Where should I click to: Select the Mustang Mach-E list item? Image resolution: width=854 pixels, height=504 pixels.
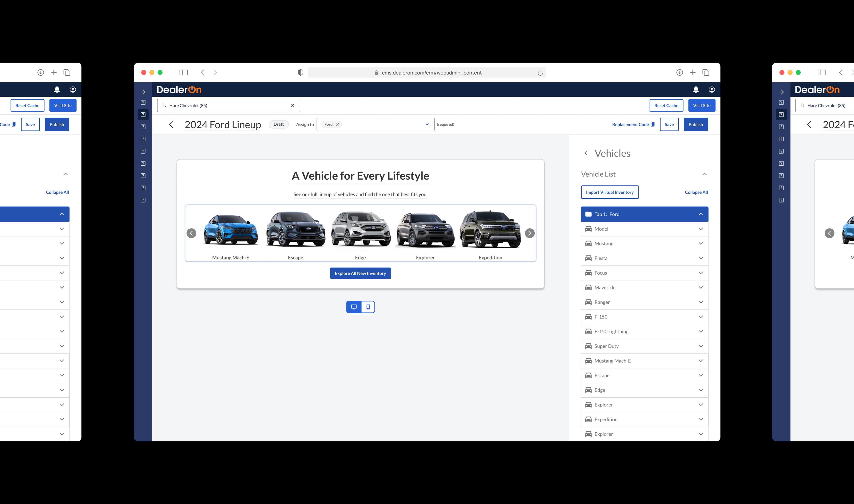644,361
